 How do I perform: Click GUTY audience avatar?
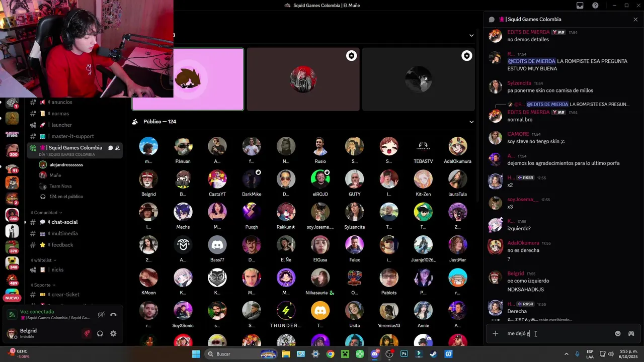click(x=354, y=179)
